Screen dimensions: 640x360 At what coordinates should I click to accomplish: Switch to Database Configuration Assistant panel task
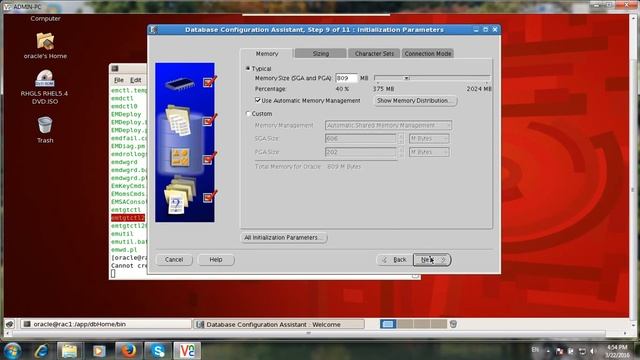pyautogui.click(x=279, y=324)
